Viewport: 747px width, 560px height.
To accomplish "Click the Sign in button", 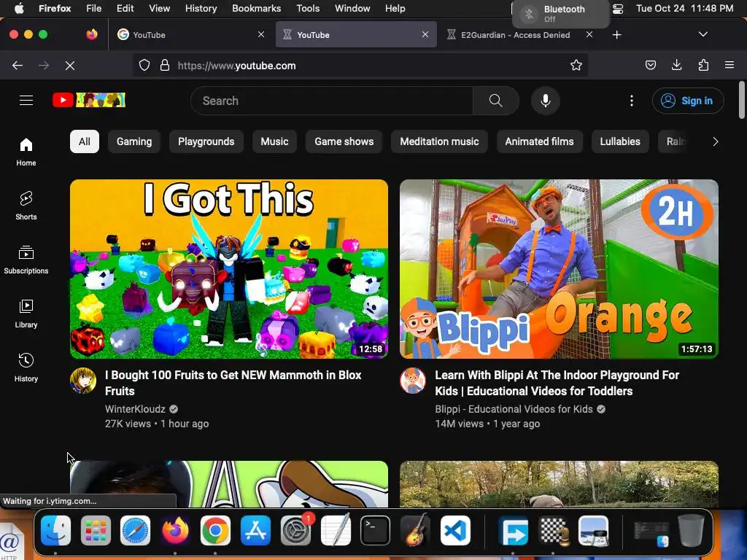I will (x=688, y=101).
